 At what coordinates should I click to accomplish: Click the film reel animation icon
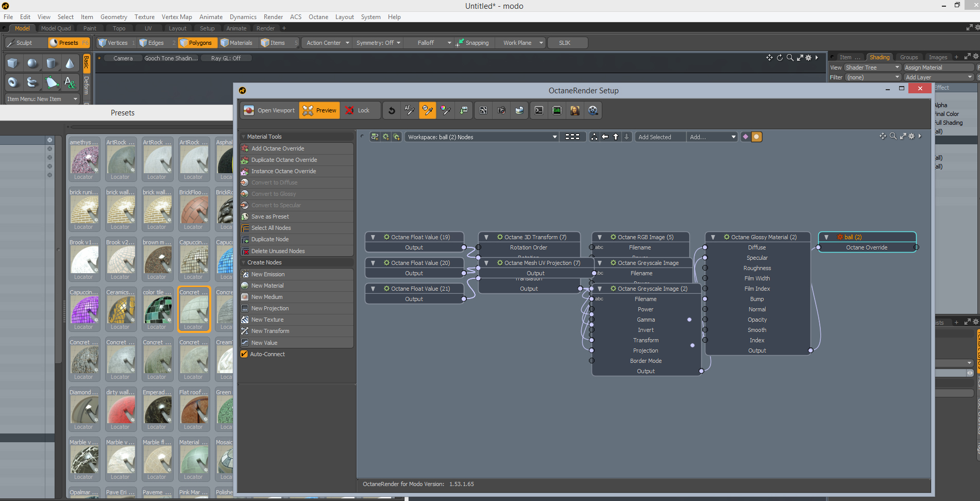(x=593, y=110)
